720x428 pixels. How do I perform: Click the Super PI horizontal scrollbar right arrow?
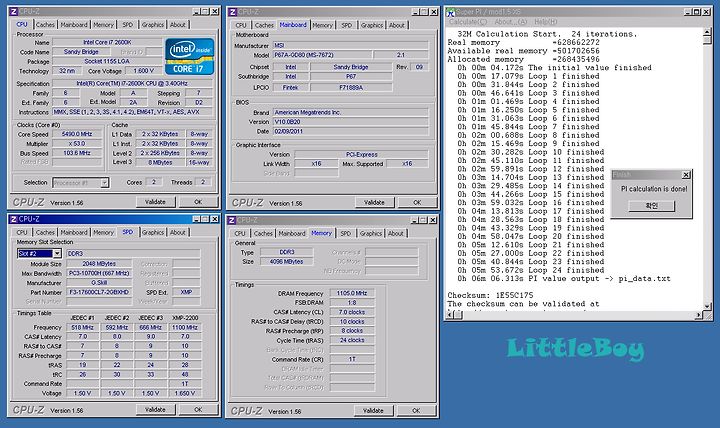(x=698, y=315)
